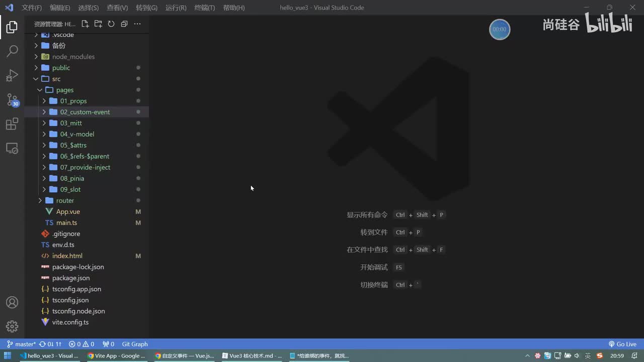Expand the 03_mitt folder chevron
The image size is (644, 362).
pyautogui.click(x=44, y=123)
